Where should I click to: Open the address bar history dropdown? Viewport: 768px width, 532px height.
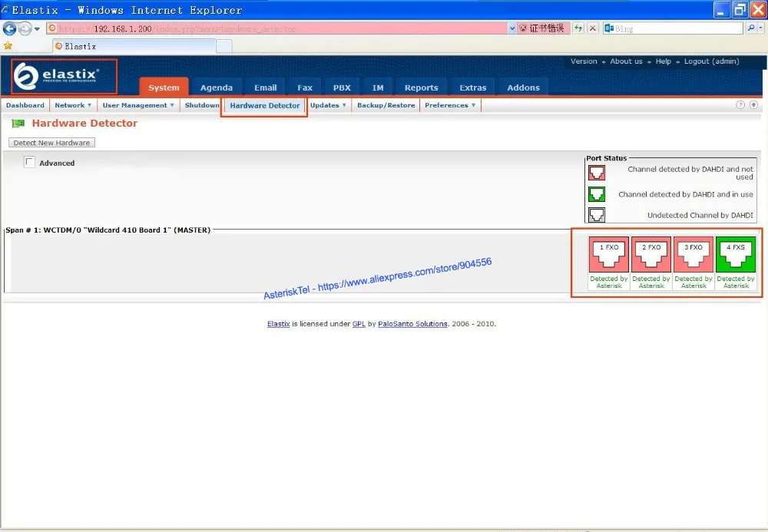511,28
